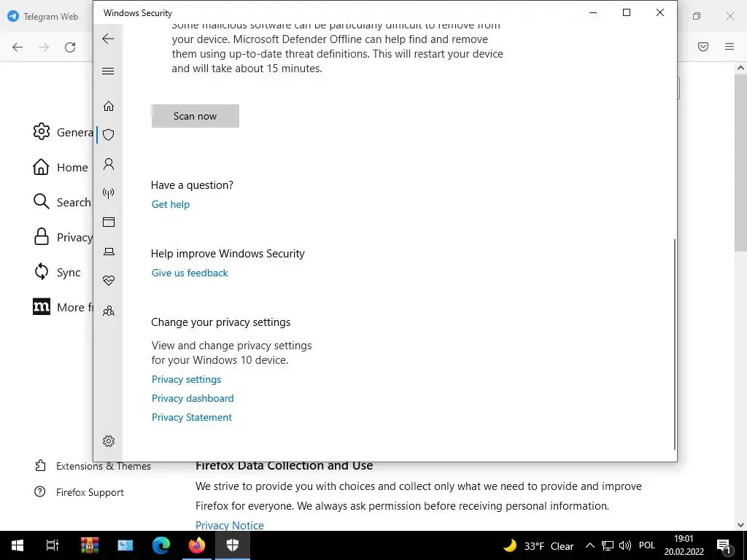Open the Windows Start menu

click(x=18, y=545)
